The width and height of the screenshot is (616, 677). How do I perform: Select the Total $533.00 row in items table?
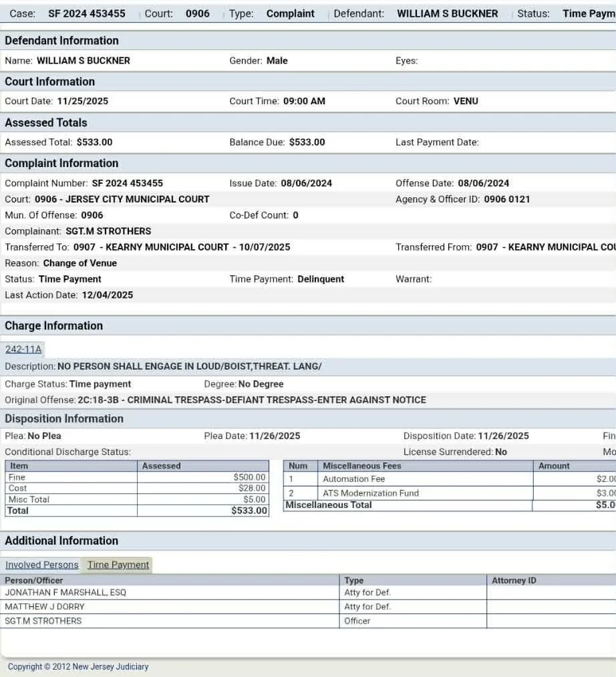tap(134, 510)
